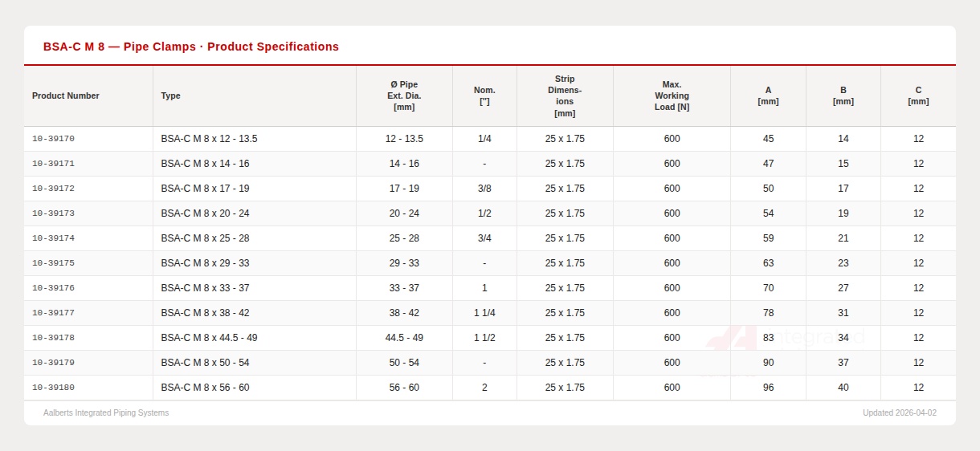980x451 pixels.
Task: Select type BSA-C M 8 x 33 - 37
Action: pyautogui.click(x=205, y=288)
